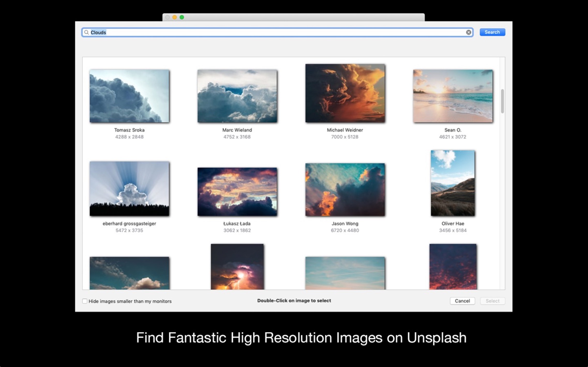This screenshot has width=588, height=367.
Task: Select Tomasz Sroka cloud photo
Action: pyautogui.click(x=129, y=96)
